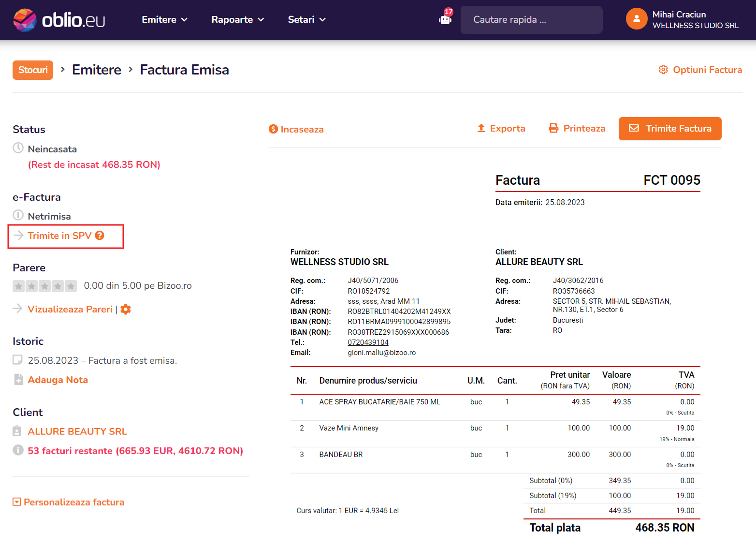Click the Curs valutar 1 EUR = 4.9345 Lei text

pos(348,511)
